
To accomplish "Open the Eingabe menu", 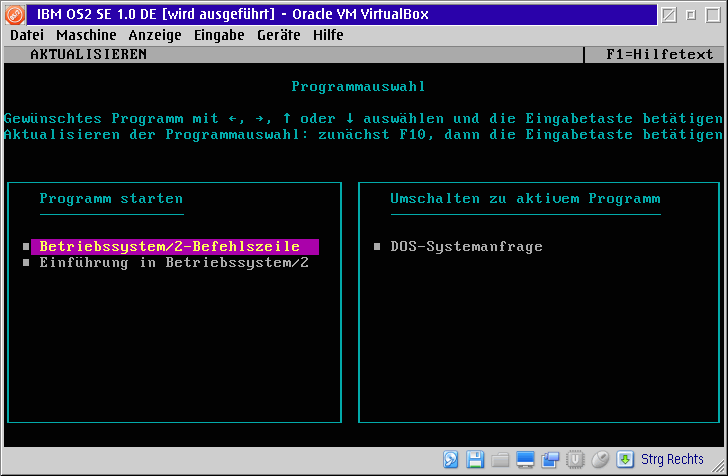I will (219, 35).
